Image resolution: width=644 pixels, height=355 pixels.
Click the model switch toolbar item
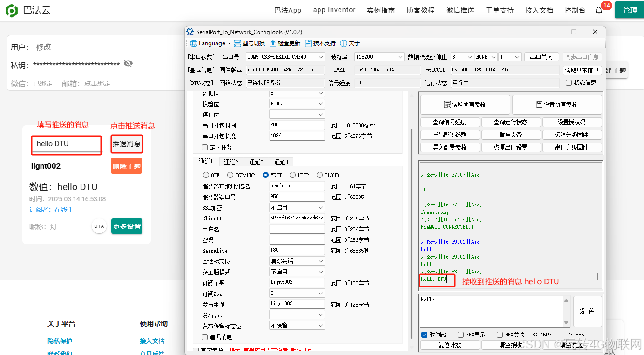click(249, 43)
